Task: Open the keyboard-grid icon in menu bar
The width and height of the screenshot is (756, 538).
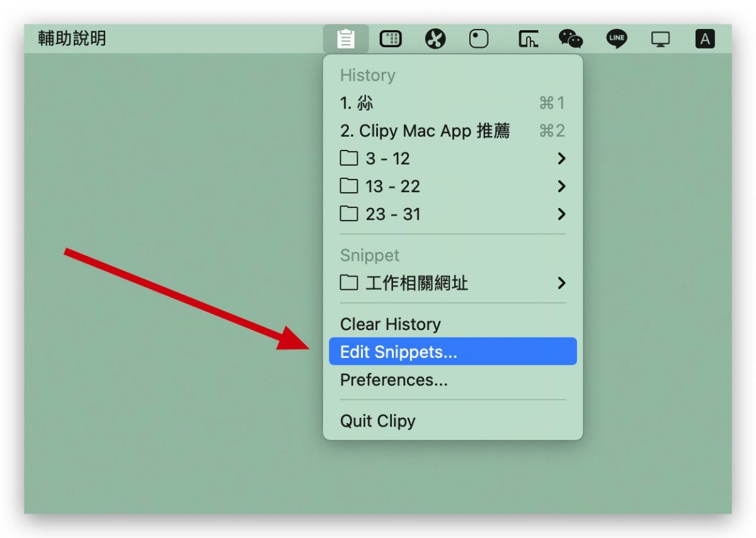Action: click(x=391, y=39)
